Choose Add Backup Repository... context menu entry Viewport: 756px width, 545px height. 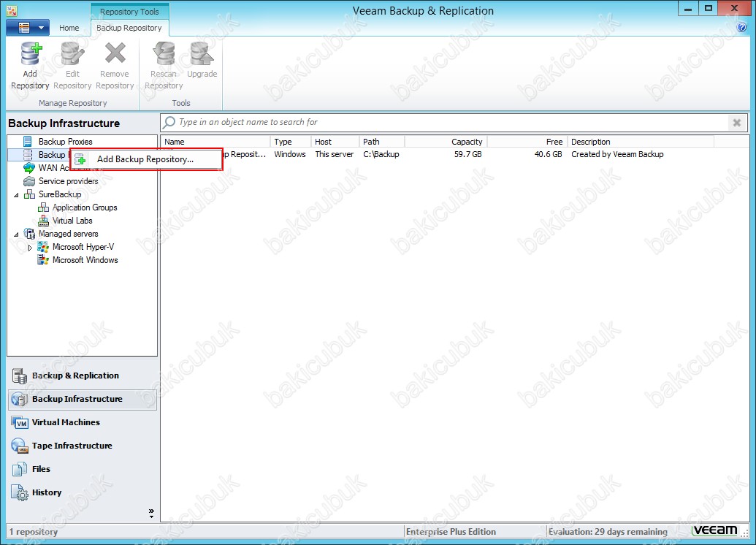147,159
